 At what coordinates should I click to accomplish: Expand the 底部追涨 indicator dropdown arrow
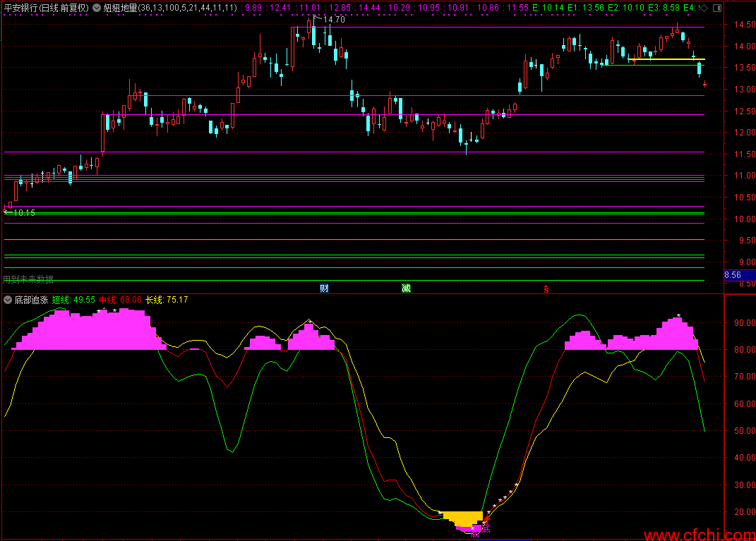pos(8,300)
